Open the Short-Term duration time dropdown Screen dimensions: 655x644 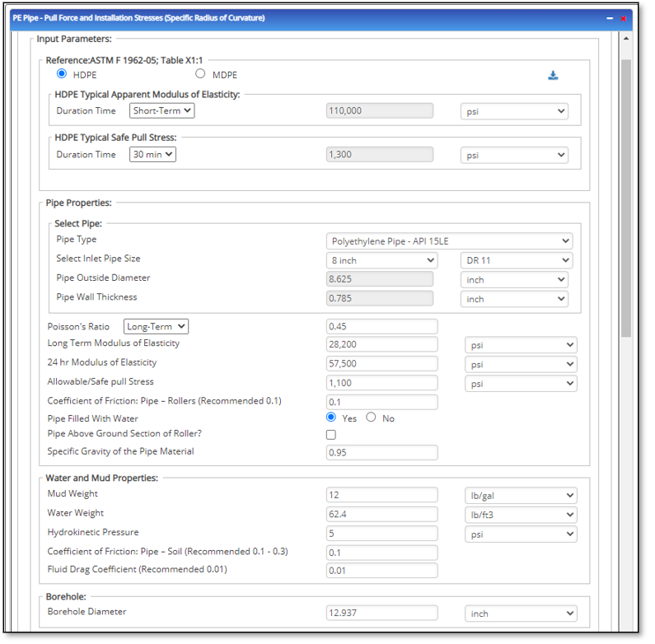[x=161, y=110]
